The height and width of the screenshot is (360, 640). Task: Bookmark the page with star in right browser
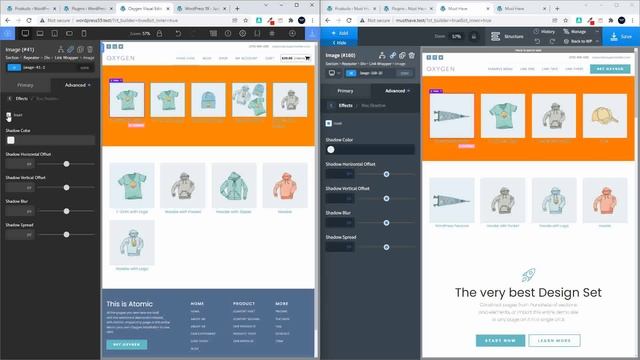coord(565,20)
